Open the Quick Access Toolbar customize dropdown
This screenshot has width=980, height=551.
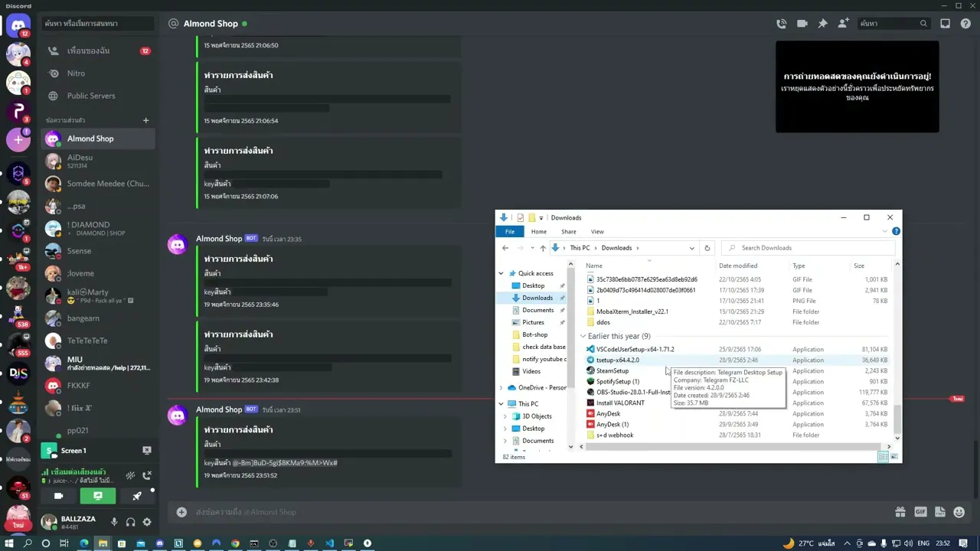(541, 218)
